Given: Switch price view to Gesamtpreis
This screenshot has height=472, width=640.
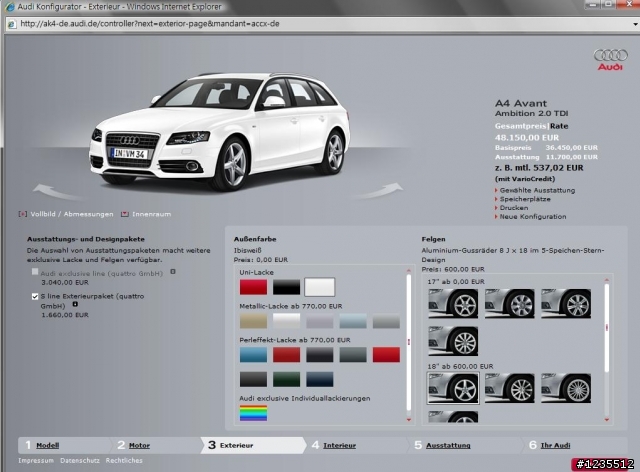Looking at the screenshot, I should 521,126.
